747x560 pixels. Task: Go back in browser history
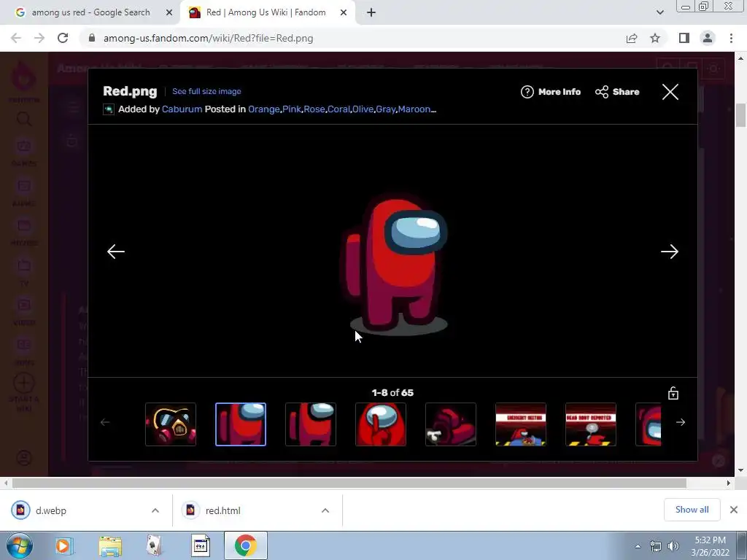pos(16,38)
